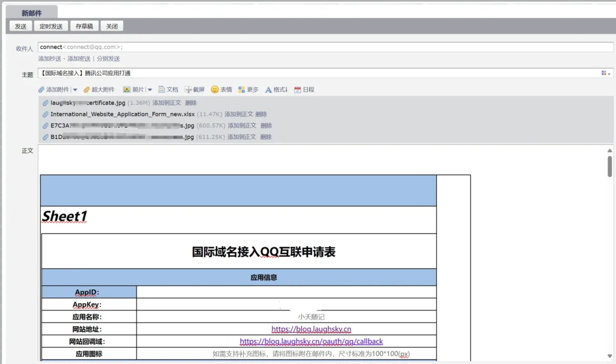
Task: Click the 添加抄送 add CC link
Action: coord(49,59)
